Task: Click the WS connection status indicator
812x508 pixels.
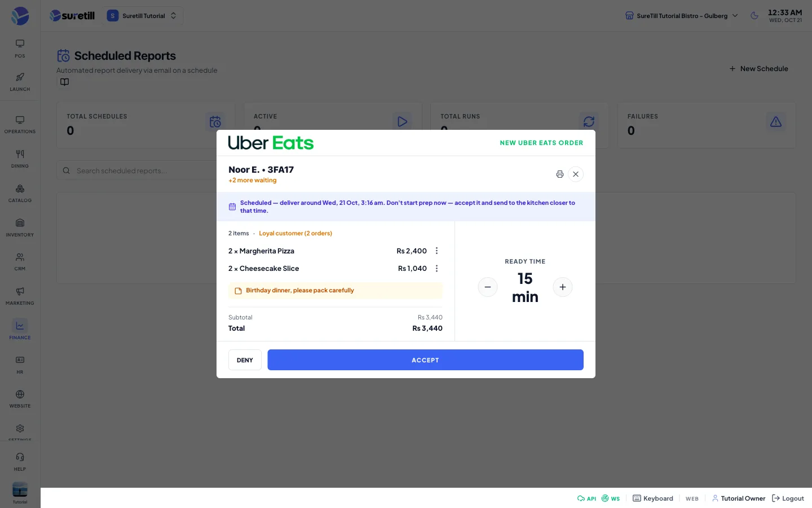Action: (x=611, y=498)
